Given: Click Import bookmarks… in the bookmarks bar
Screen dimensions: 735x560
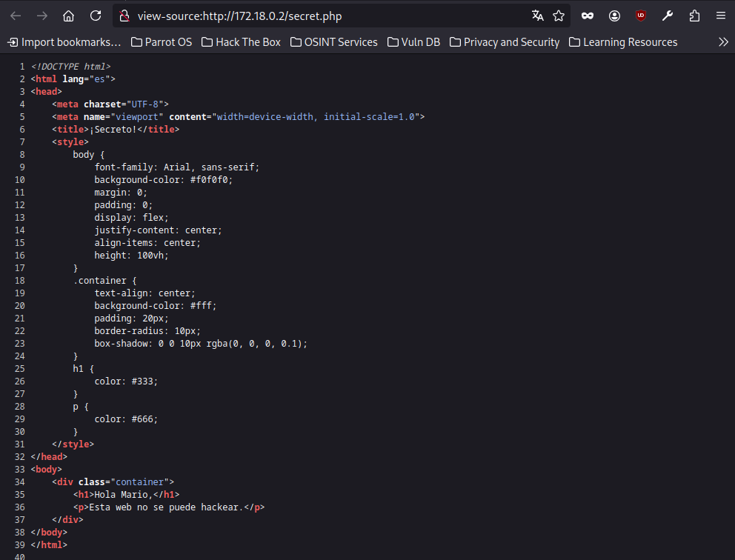Looking at the screenshot, I should click(64, 42).
